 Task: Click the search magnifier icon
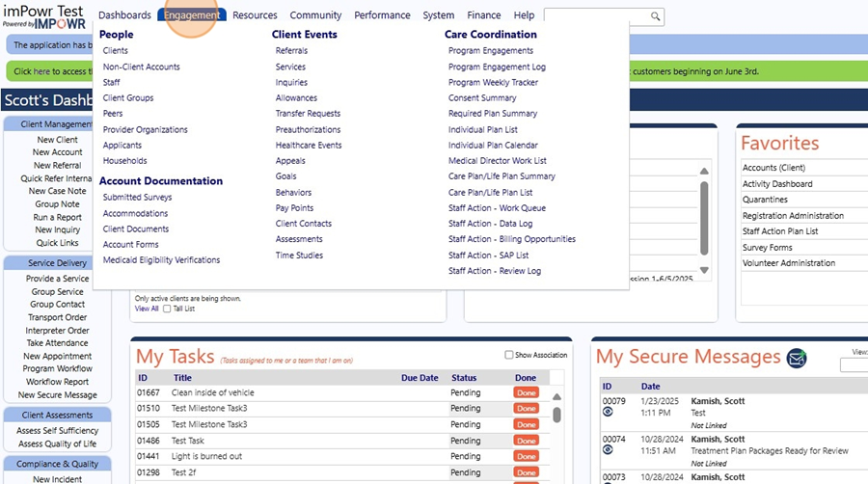(x=655, y=16)
